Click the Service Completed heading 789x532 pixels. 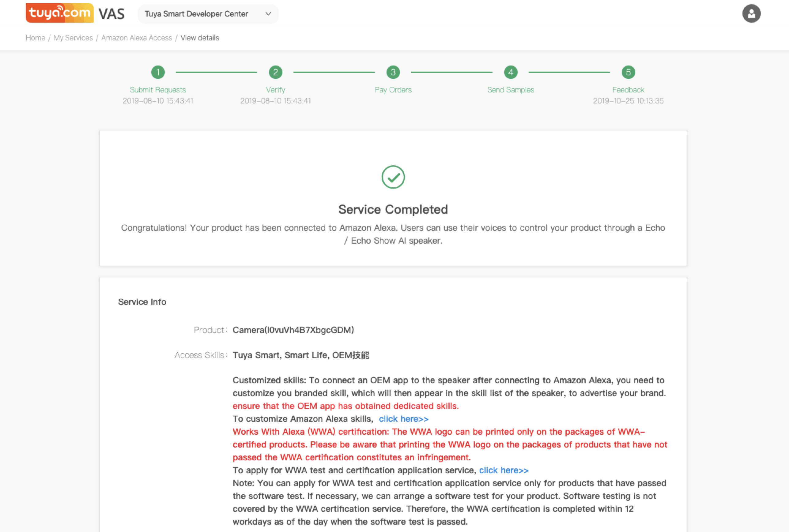click(x=393, y=209)
